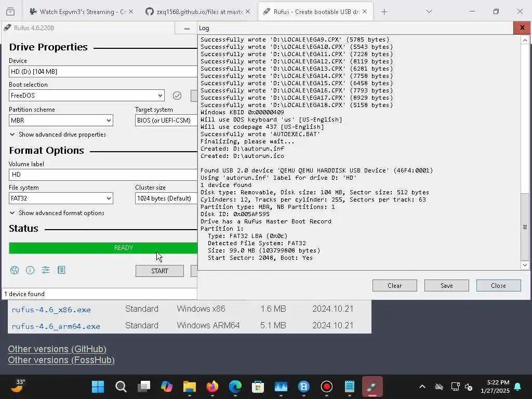The width and height of the screenshot is (532, 399).
Task: Open the weather widget showing 33°
Action: click(x=17, y=386)
